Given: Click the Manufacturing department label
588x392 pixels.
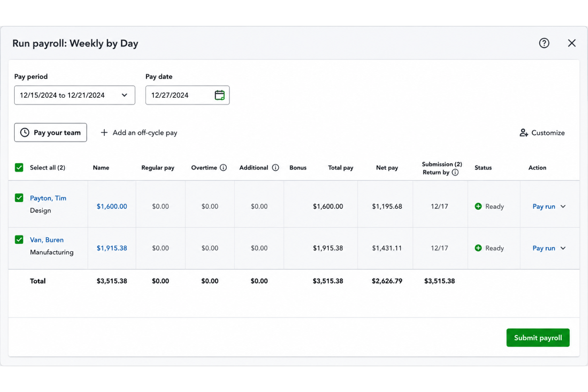Looking at the screenshot, I should 52,252.
